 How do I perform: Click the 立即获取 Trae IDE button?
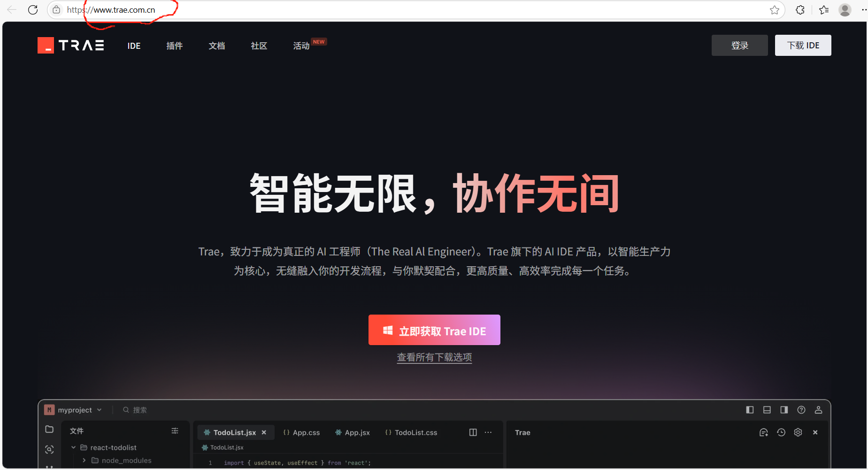pyautogui.click(x=434, y=330)
